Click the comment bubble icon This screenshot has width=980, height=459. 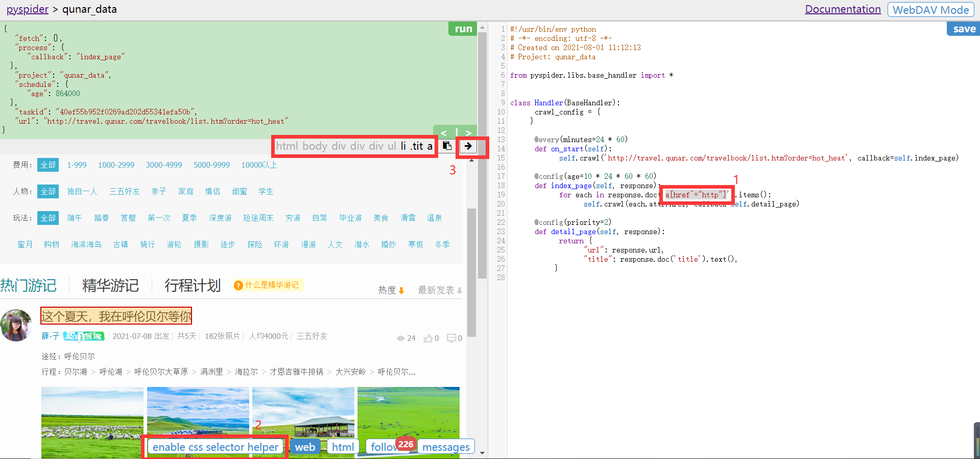[451, 338]
